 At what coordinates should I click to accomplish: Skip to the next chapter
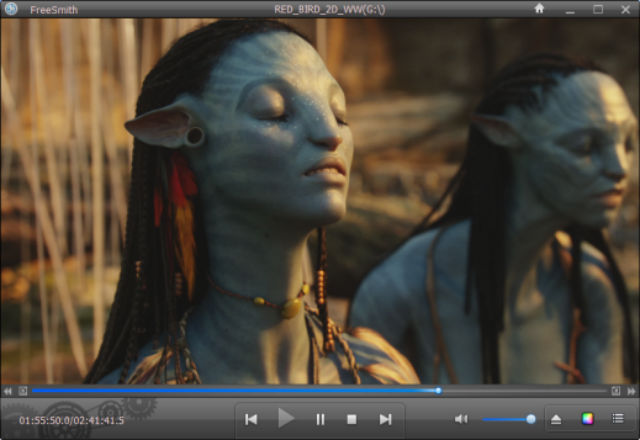tap(385, 419)
